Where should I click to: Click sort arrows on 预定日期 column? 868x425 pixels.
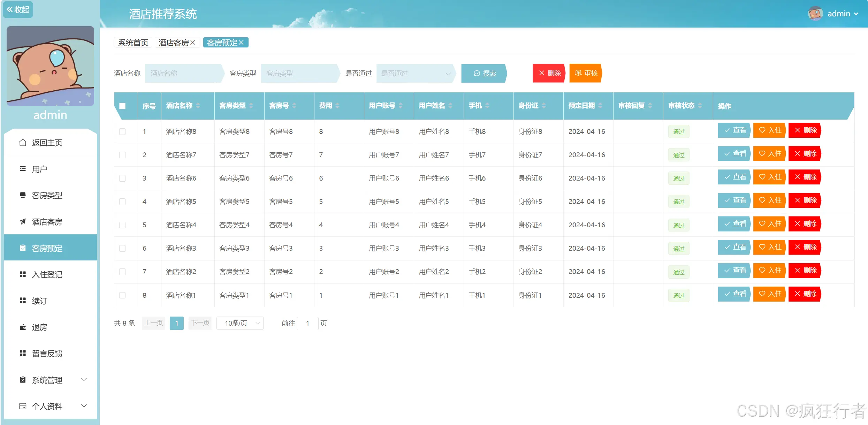tap(600, 106)
